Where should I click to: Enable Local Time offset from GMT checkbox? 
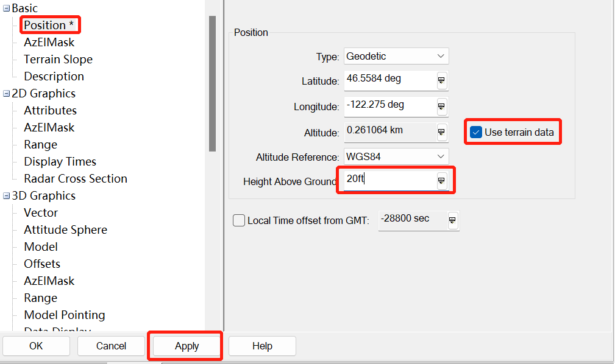click(x=239, y=220)
